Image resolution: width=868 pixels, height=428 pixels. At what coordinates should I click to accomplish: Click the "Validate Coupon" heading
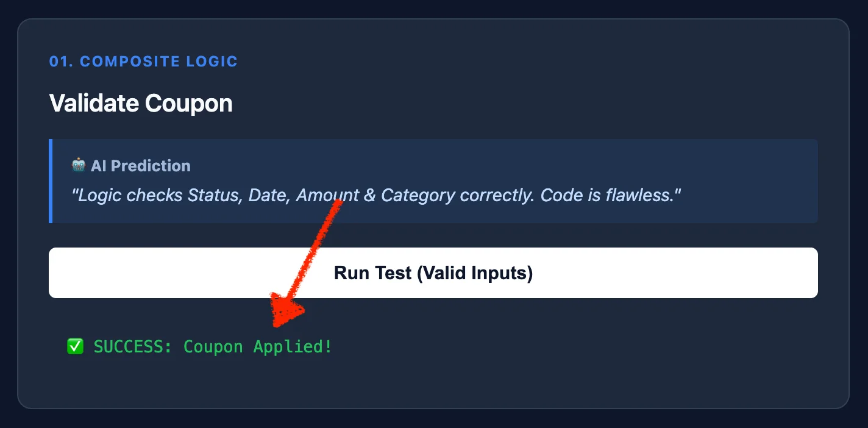coord(141,103)
